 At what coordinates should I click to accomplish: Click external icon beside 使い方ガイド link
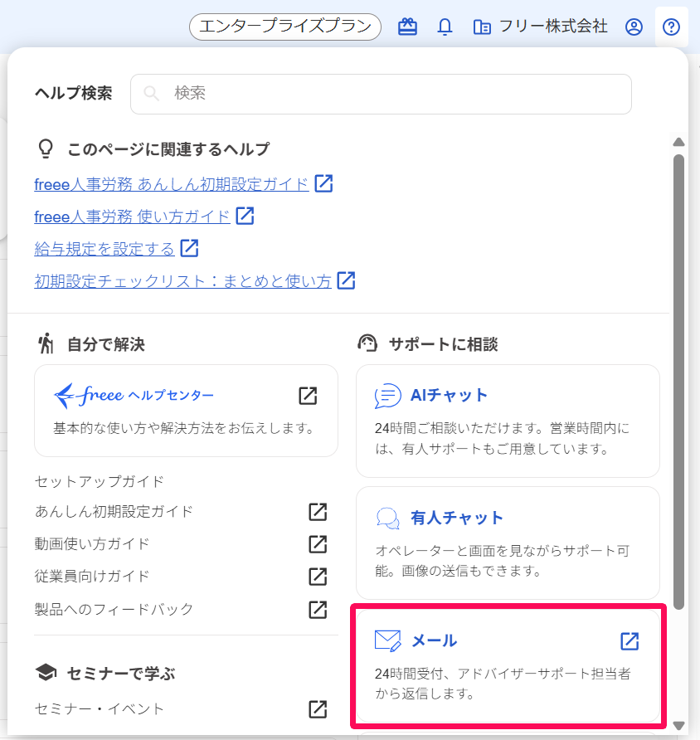coord(245,216)
